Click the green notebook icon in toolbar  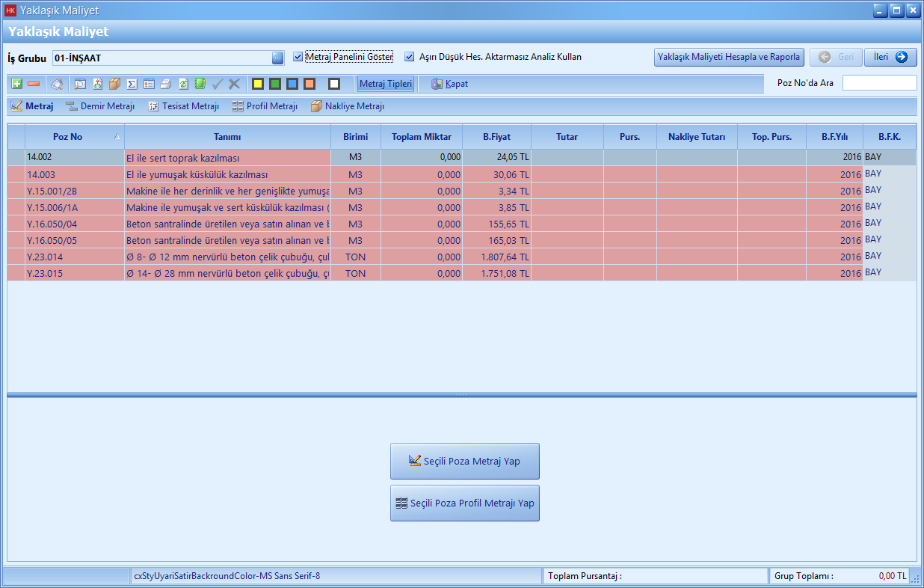tap(200, 84)
